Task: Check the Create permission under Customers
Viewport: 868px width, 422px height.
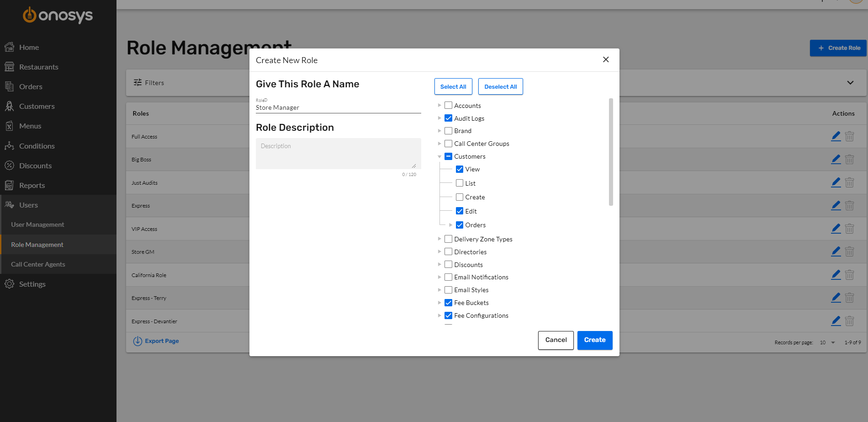Action: [460, 197]
